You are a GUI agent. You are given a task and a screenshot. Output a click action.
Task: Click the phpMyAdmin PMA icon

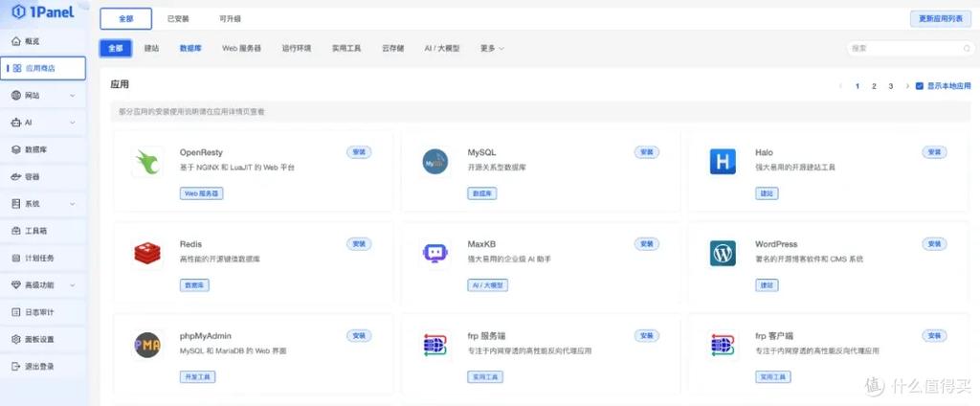click(147, 346)
